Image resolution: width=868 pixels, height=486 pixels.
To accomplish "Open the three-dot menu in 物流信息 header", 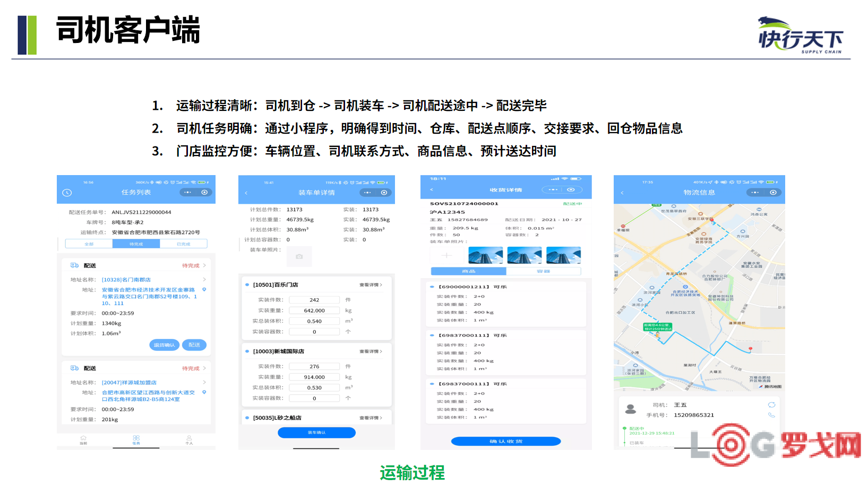I will (x=755, y=193).
